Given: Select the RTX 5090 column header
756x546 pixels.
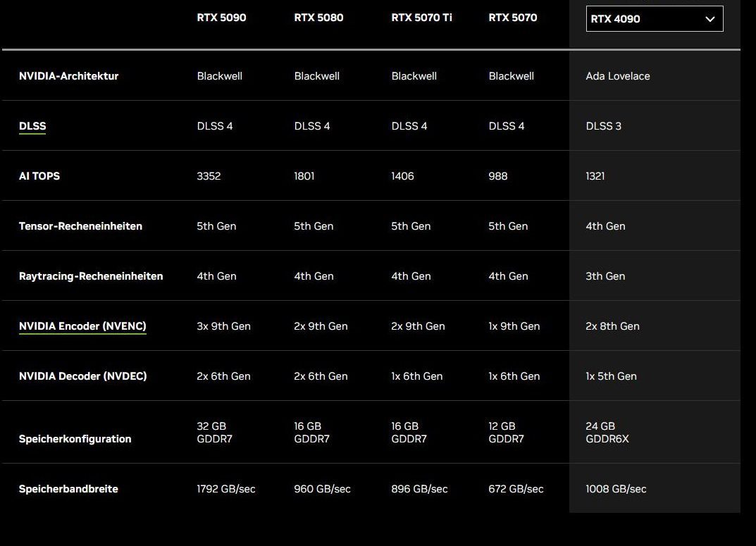Looking at the screenshot, I should click(221, 18).
